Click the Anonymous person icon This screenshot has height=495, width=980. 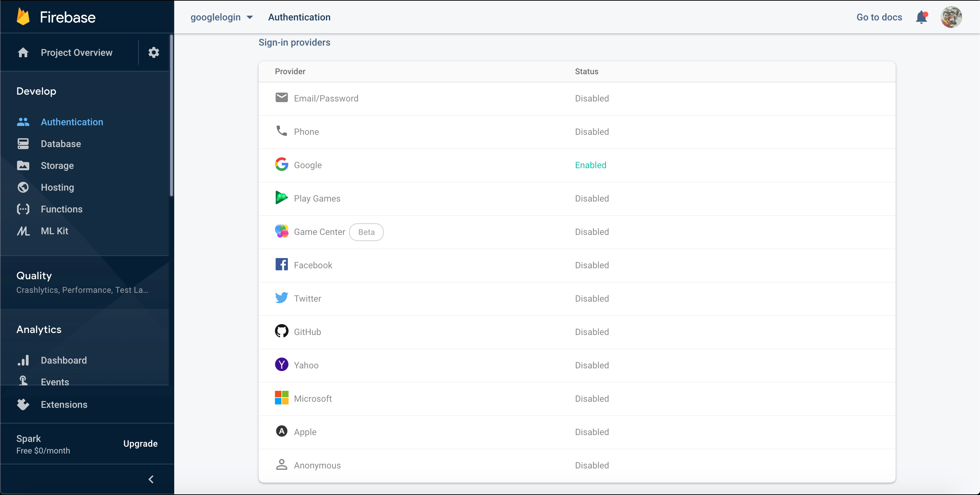click(x=281, y=465)
